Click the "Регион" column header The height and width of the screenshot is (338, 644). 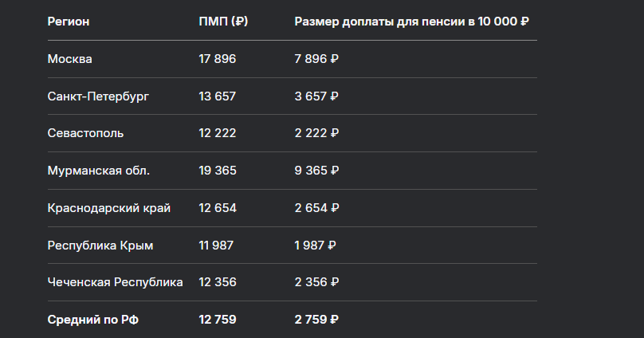pyautogui.click(x=69, y=22)
